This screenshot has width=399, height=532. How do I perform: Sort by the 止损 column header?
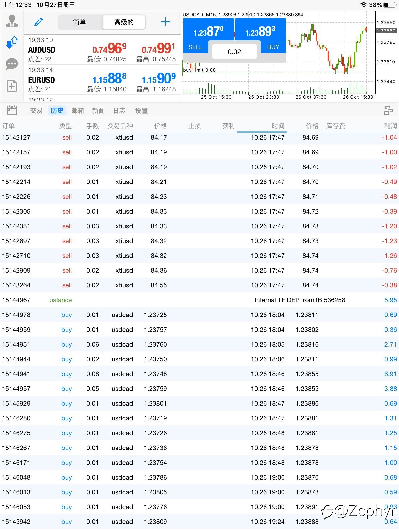195,126
